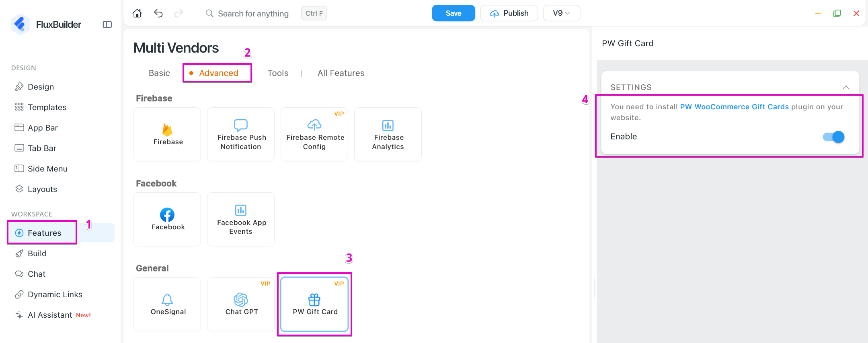
Task: Collapse the SETTINGS section chevron
Action: tap(846, 87)
